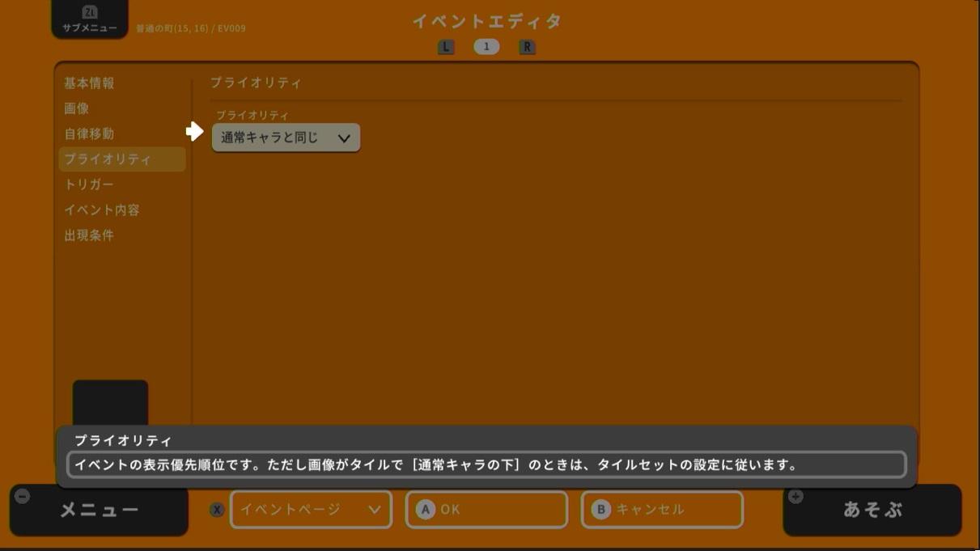Click the B icon inside the キャンセル button
The height and width of the screenshot is (551, 980).
(602, 508)
